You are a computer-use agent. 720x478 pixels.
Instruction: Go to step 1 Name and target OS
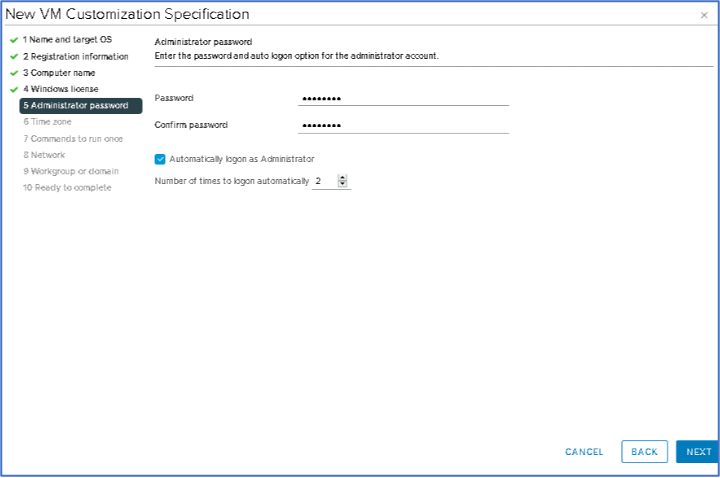point(67,39)
